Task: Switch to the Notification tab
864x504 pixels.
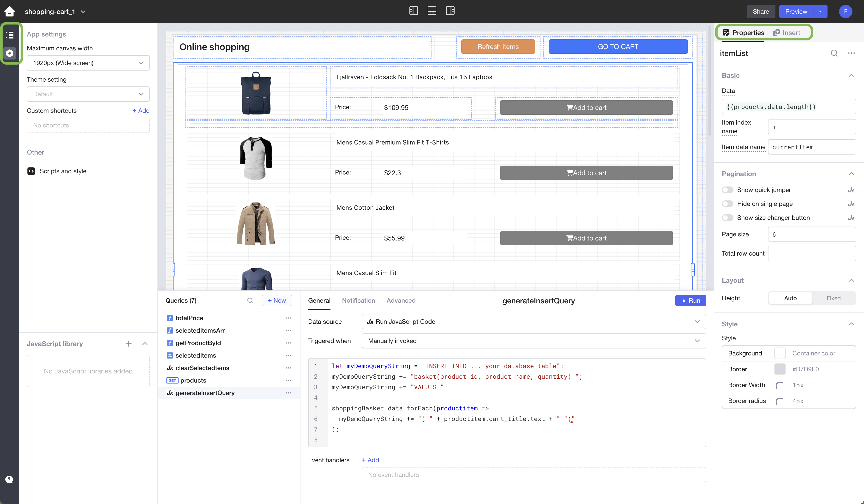Action: (x=358, y=301)
